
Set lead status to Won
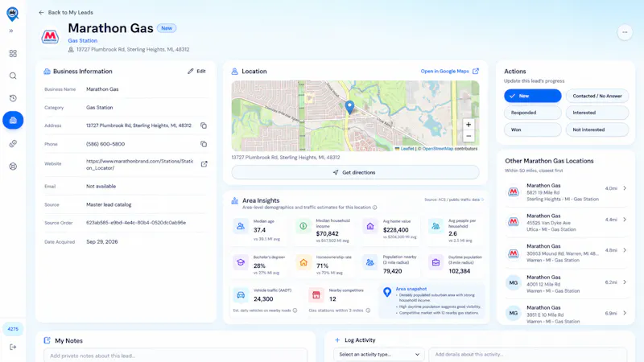(x=533, y=130)
